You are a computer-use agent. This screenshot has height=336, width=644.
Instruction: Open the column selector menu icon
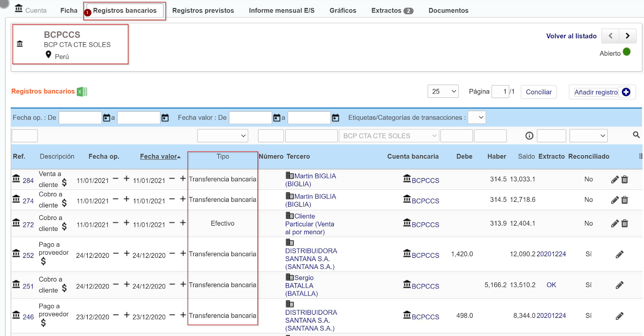click(640, 156)
